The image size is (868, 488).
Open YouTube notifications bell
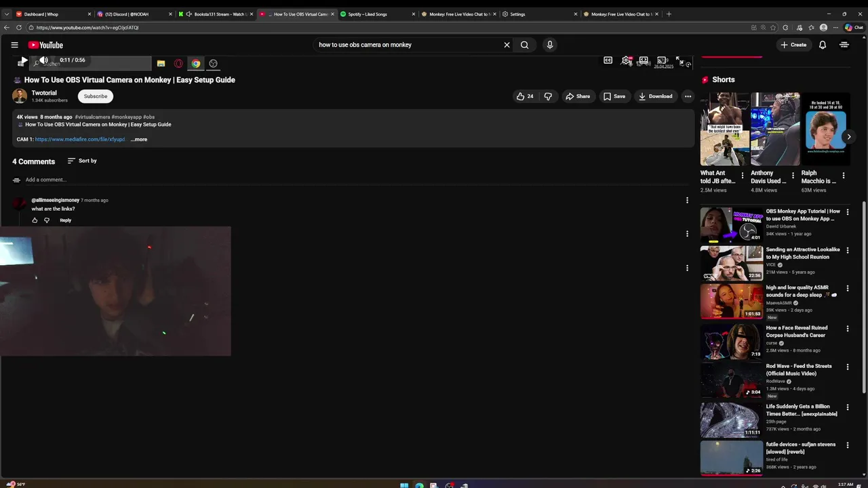(822, 45)
